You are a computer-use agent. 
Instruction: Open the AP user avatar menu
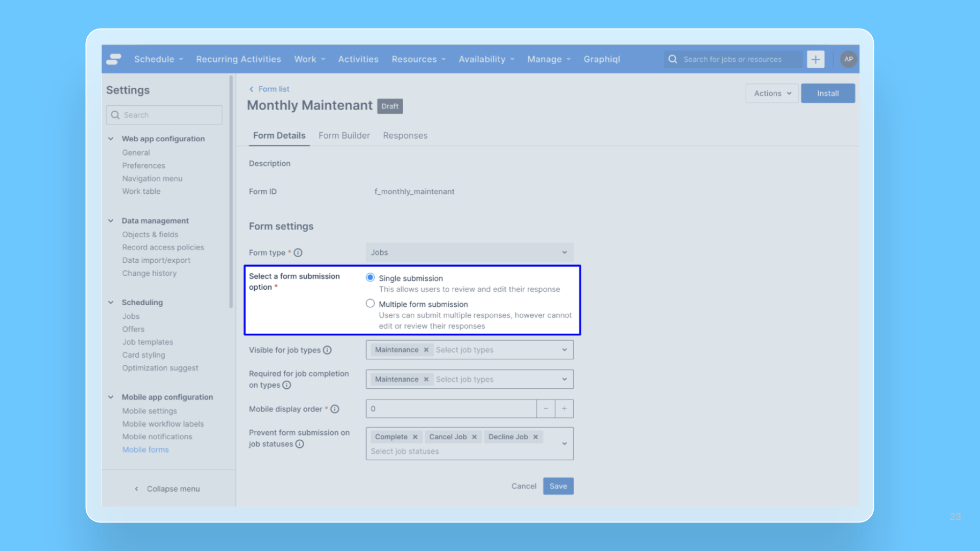848,59
